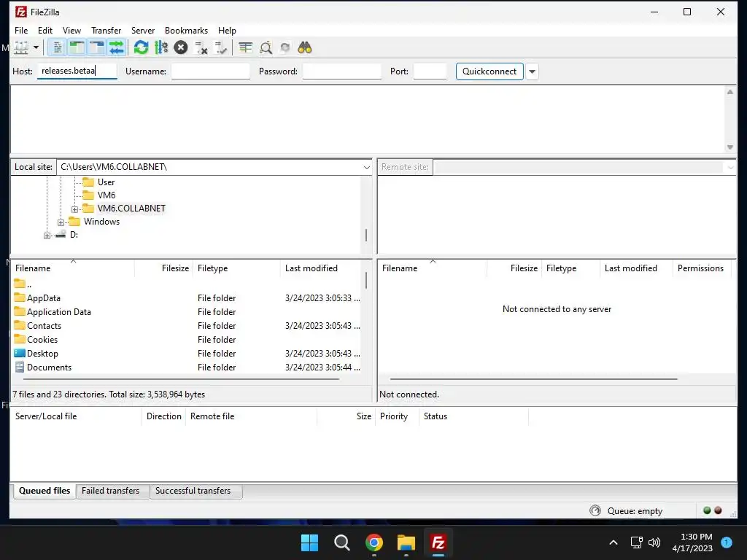This screenshot has height=560, width=747.
Task: Toggle transfer queue display
Action: click(117, 47)
